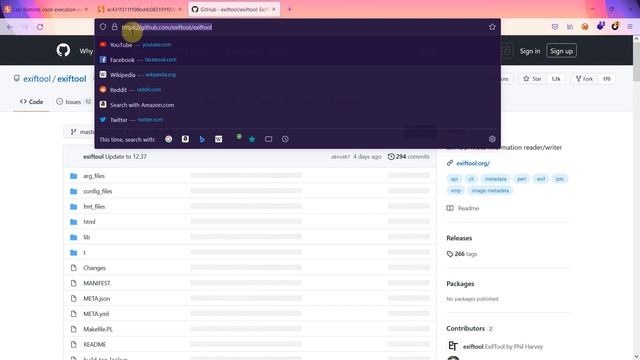Open the lib folder
640x360 pixels.
(x=86, y=237)
